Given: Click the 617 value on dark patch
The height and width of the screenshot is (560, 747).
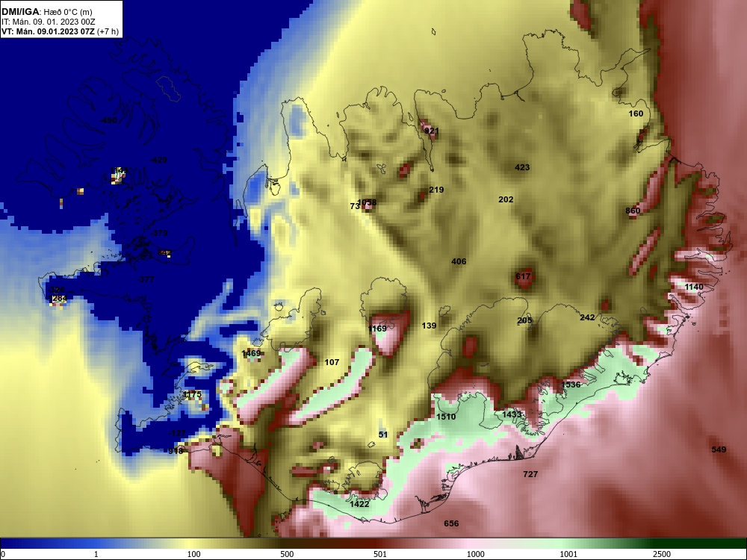Looking at the screenshot, I should 523,276.
